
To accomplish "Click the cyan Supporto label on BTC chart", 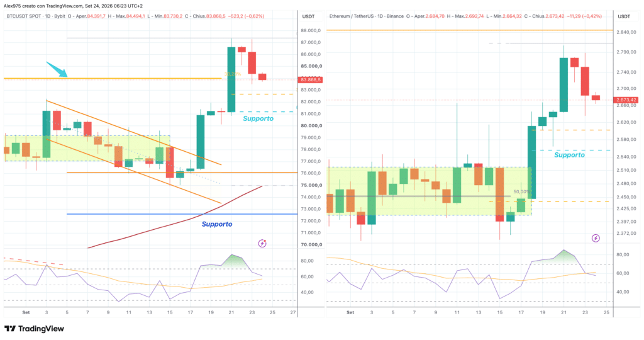I will tap(258, 118).
